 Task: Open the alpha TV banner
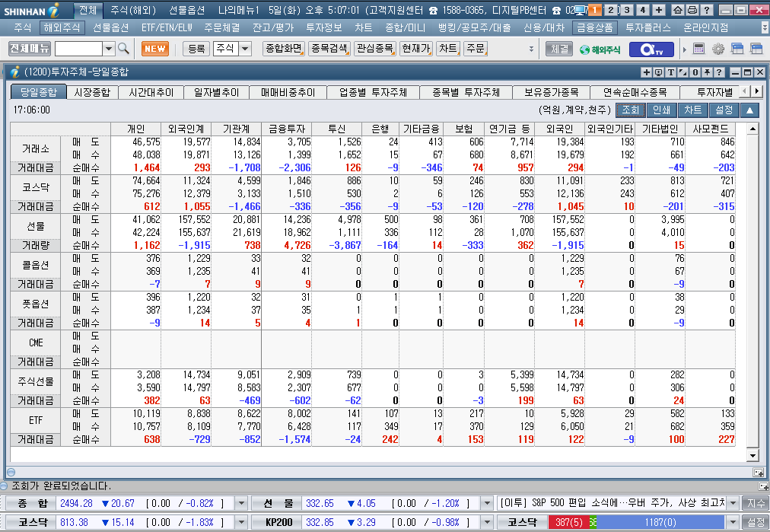[651, 49]
